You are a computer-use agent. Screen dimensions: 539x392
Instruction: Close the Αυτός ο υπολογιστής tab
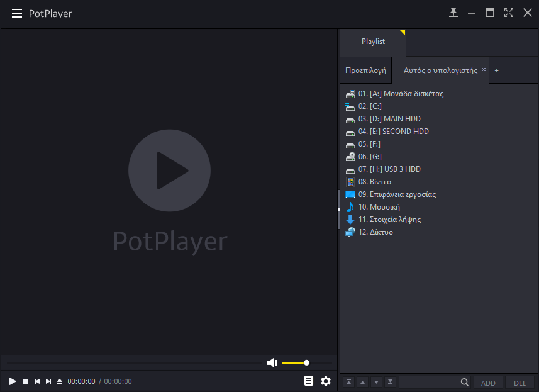[x=484, y=69]
